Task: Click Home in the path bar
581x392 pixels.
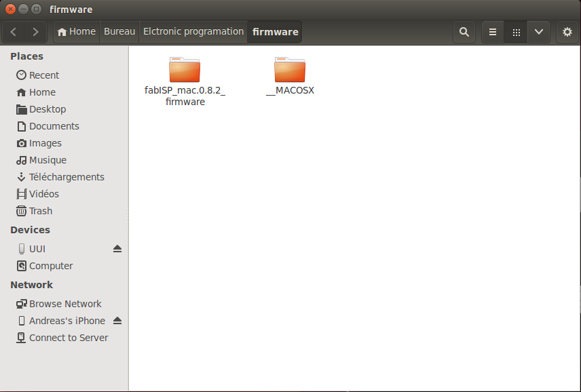Action: coord(77,32)
